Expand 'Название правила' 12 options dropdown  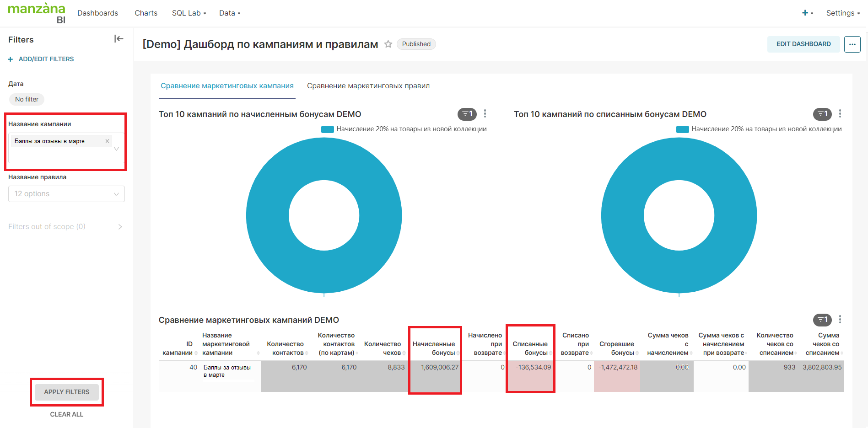(x=66, y=194)
